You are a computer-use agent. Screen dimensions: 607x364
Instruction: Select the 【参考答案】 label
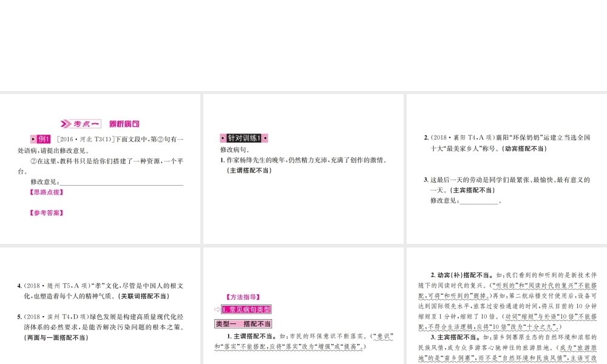click(47, 213)
